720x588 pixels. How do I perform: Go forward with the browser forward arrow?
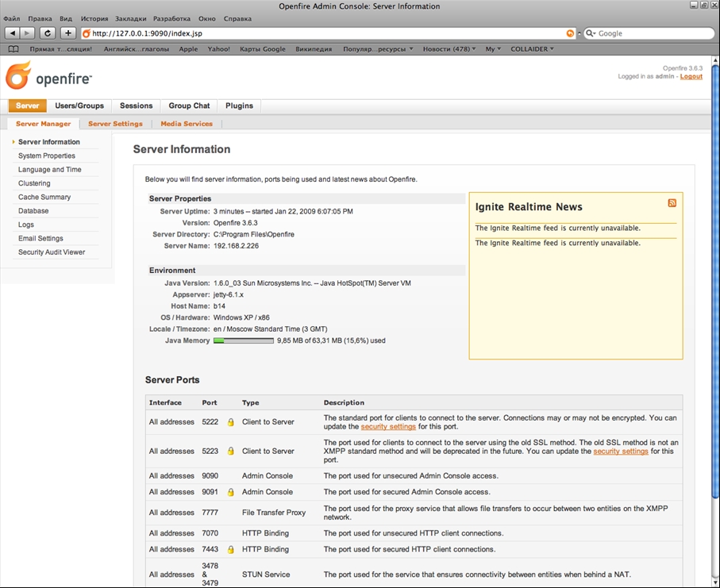tap(27, 33)
